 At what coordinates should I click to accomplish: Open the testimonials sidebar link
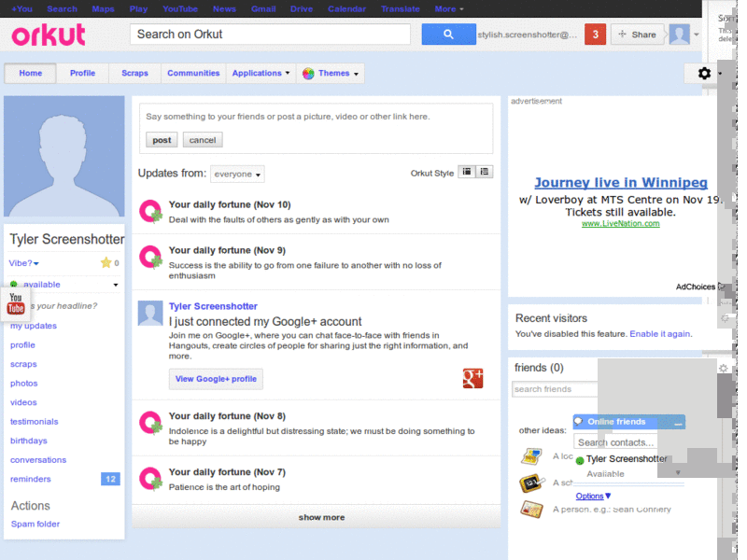point(35,422)
